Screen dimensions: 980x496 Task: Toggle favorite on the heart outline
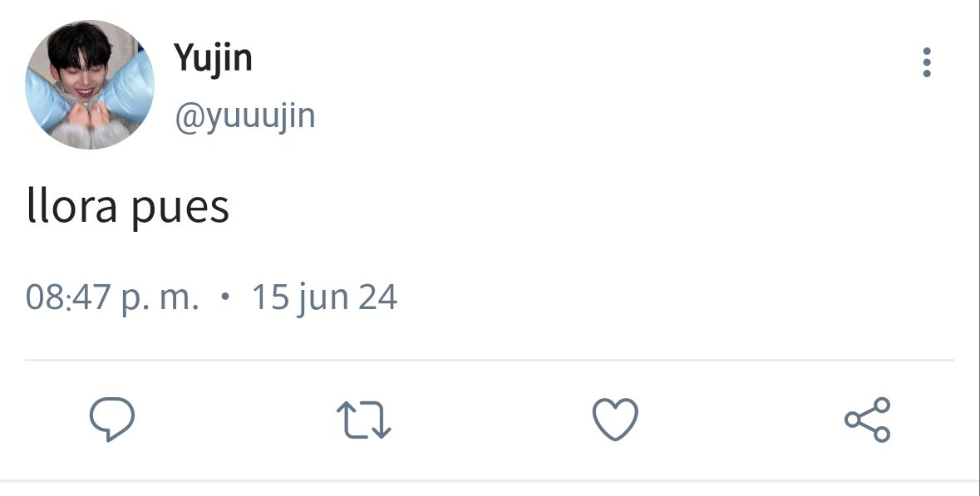coord(615,420)
